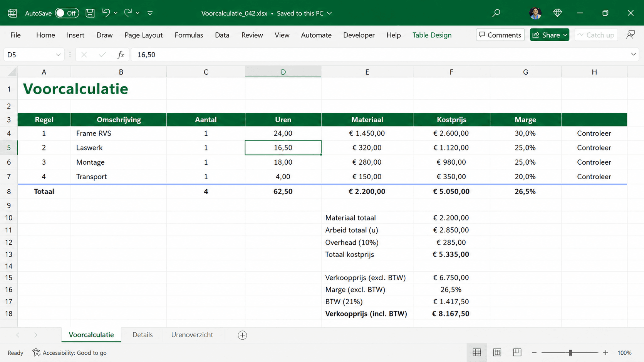Open the file name save location dropdown

329,13
